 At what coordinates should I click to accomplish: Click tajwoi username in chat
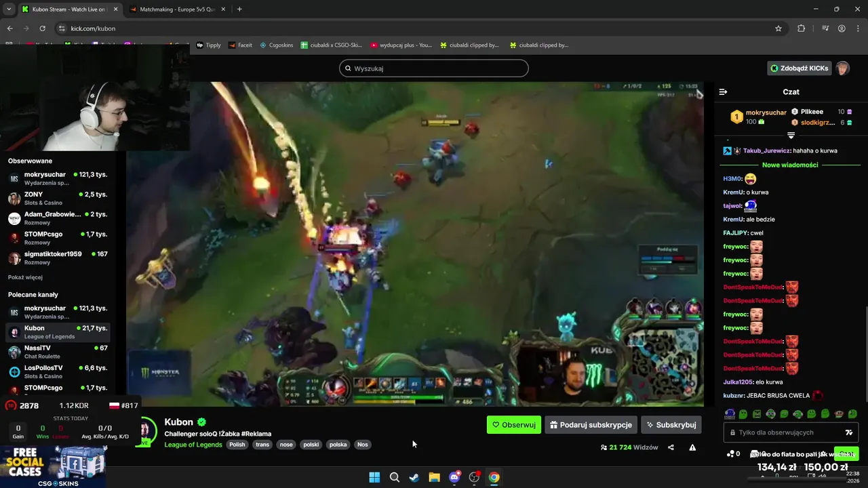[732, 206]
